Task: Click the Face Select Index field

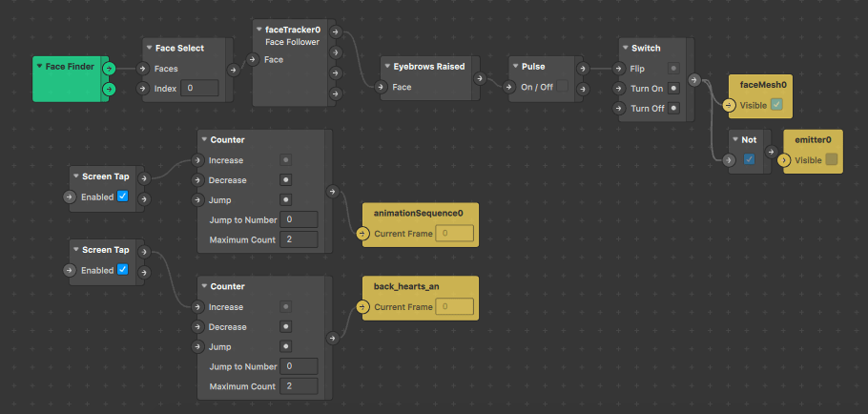Action: coord(200,89)
